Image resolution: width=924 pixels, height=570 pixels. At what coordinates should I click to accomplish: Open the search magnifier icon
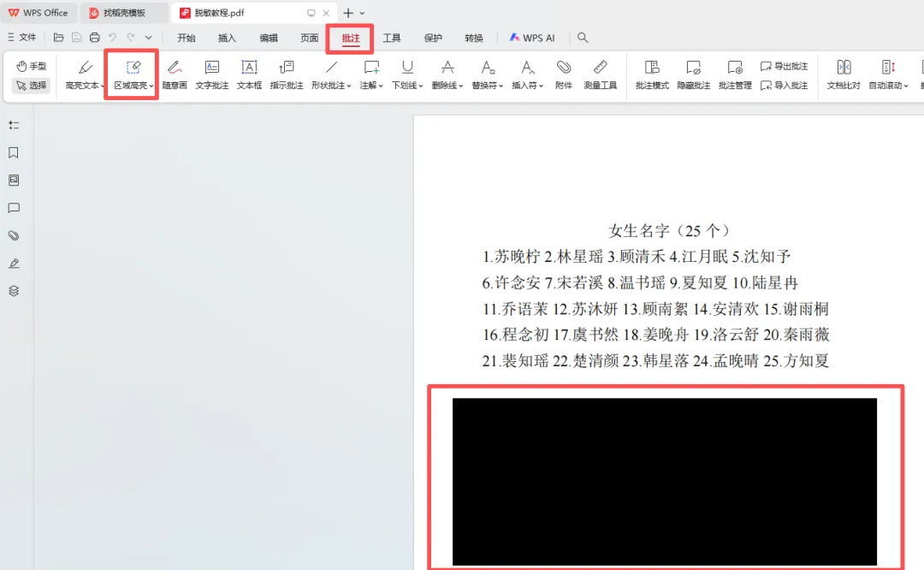[x=583, y=37]
